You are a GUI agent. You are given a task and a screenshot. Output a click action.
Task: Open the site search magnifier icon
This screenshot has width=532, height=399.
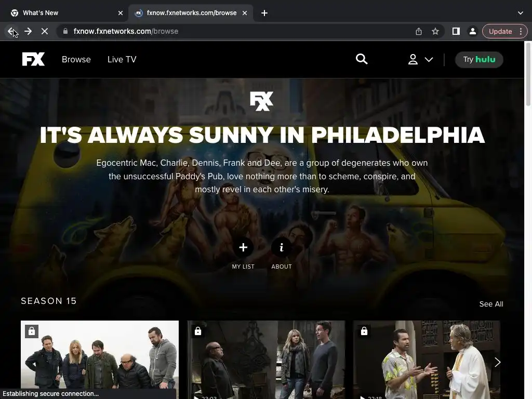click(x=362, y=59)
